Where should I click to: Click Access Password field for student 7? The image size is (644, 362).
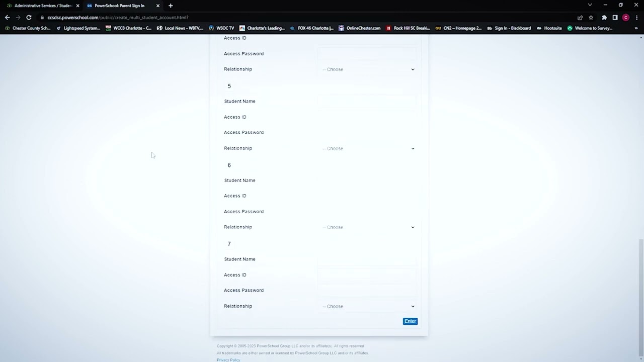pos(368,291)
